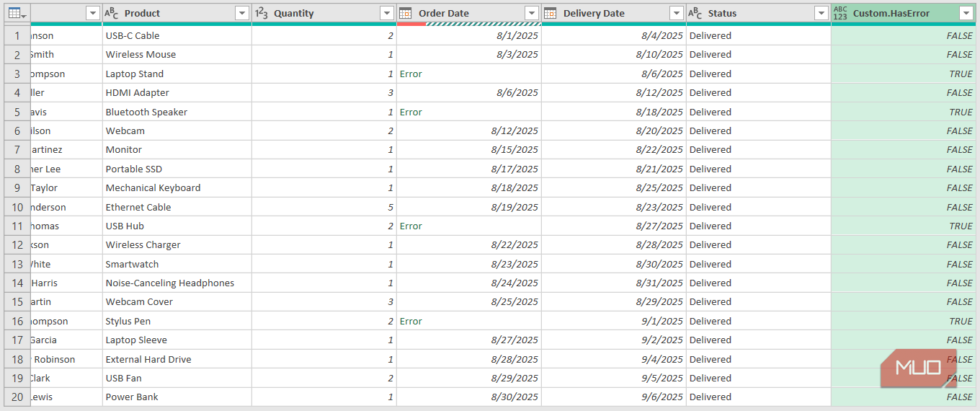Viewport: 980px width, 411px height.
Task: Click the HDMI Adapter product cell
Action: (177, 92)
